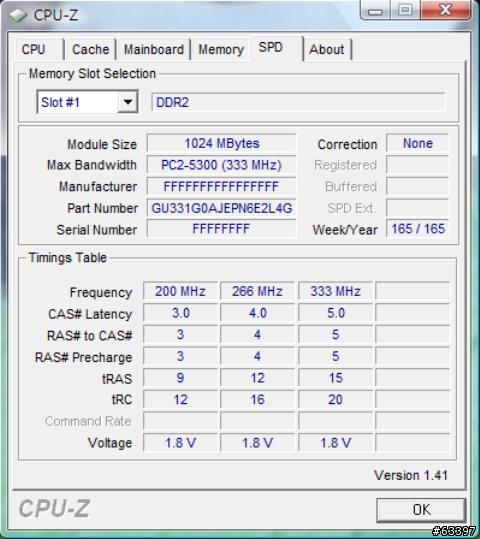Click the Voltage 1.8 V under 333 MHz
The height and width of the screenshot is (539, 480).
[x=336, y=443]
